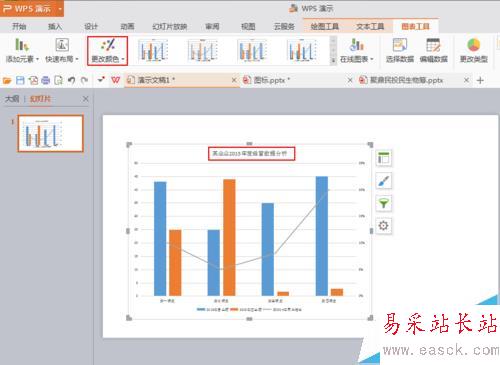Screen dimensions: 500x365
Task: Switch to the 开始 ribbon tab
Action: 19,26
